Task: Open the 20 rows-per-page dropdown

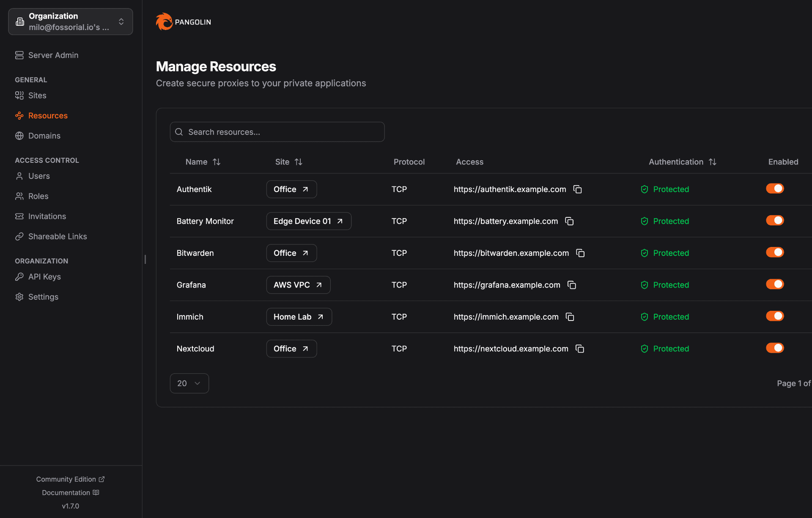Action: (x=189, y=383)
